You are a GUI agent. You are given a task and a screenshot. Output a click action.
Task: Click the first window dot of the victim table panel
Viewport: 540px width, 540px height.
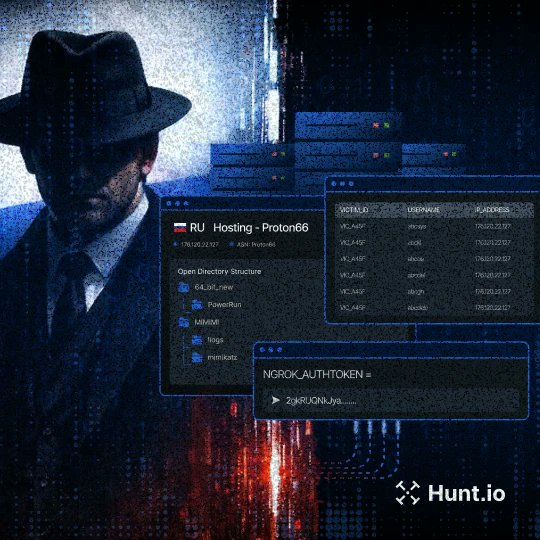(x=334, y=184)
